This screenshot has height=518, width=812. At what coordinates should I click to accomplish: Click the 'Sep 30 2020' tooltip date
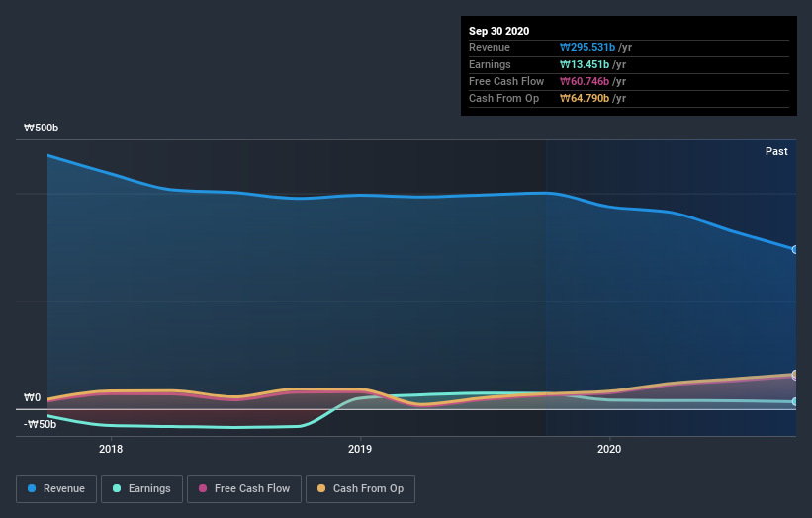pyautogui.click(x=498, y=31)
